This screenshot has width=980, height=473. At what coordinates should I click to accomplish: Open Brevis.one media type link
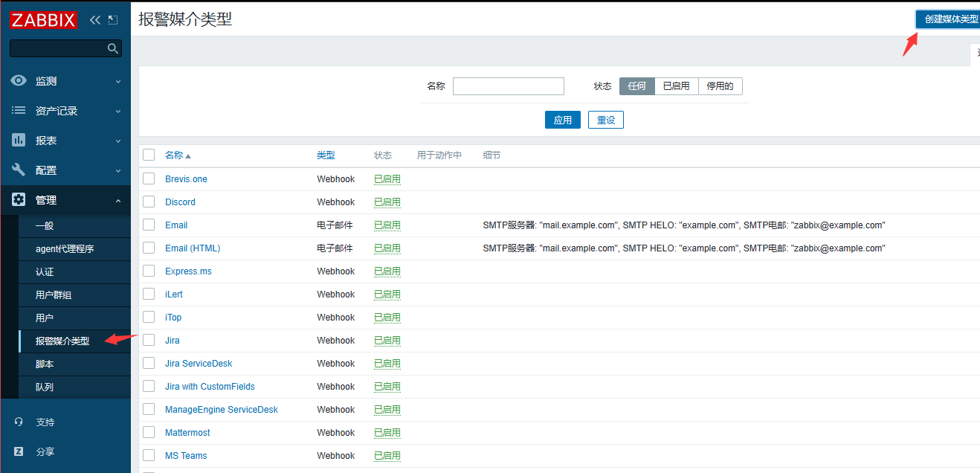tap(186, 178)
